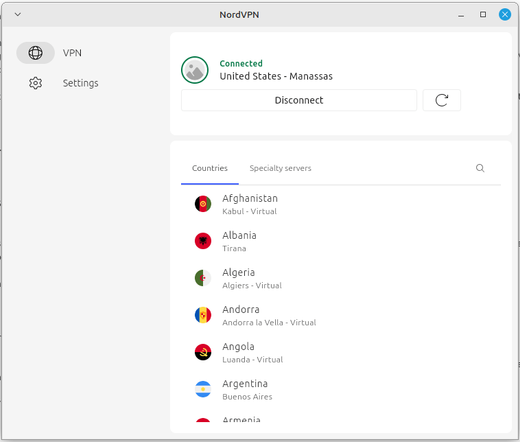Switch to the Countries tab
Image resolution: width=520 pixels, height=442 pixels.
point(210,168)
